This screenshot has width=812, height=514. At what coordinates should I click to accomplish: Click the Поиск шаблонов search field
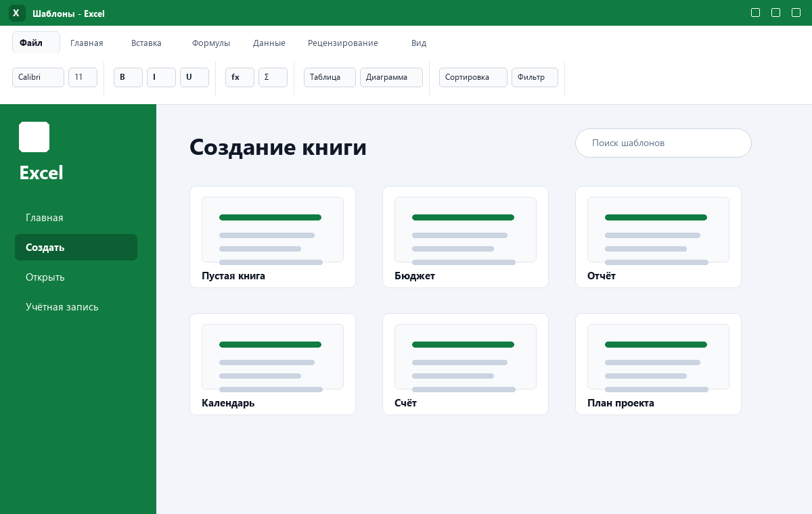coord(663,143)
